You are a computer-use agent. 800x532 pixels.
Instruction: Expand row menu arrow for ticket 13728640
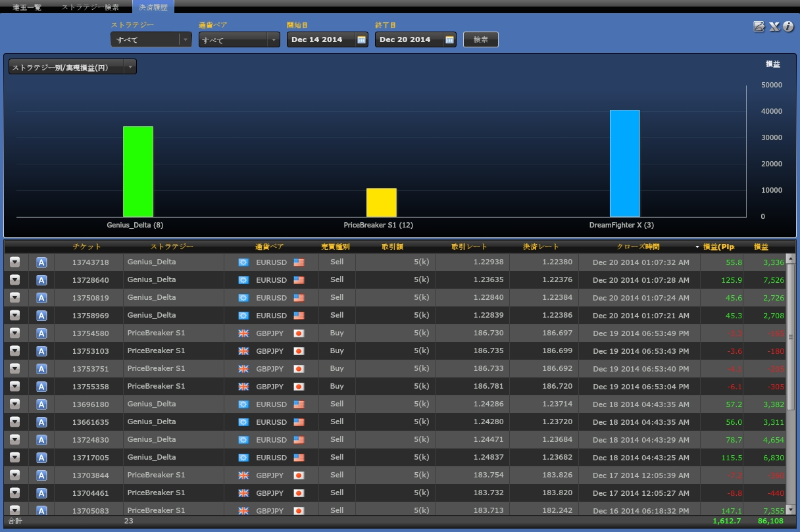point(14,280)
